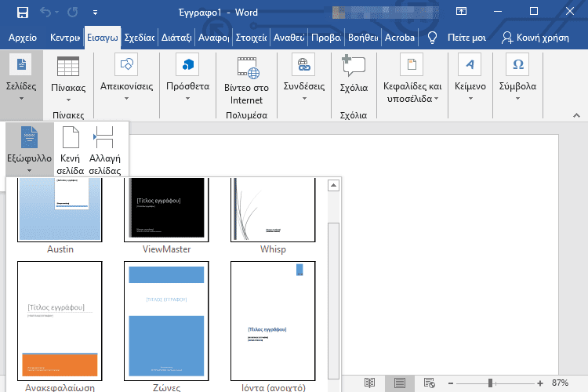588x392 pixels.
Task: Open the Βοήθεια ribbon tab
Action: pos(363,38)
